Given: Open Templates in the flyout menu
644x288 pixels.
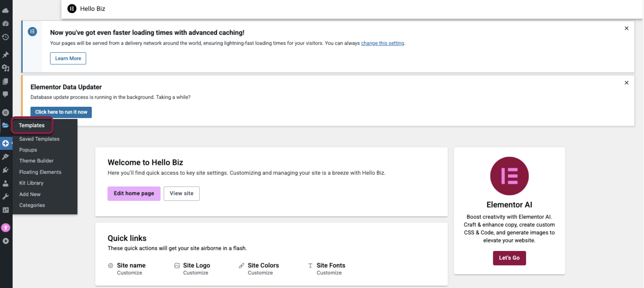Looking at the screenshot, I should pyautogui.click(x=32, y=125).
